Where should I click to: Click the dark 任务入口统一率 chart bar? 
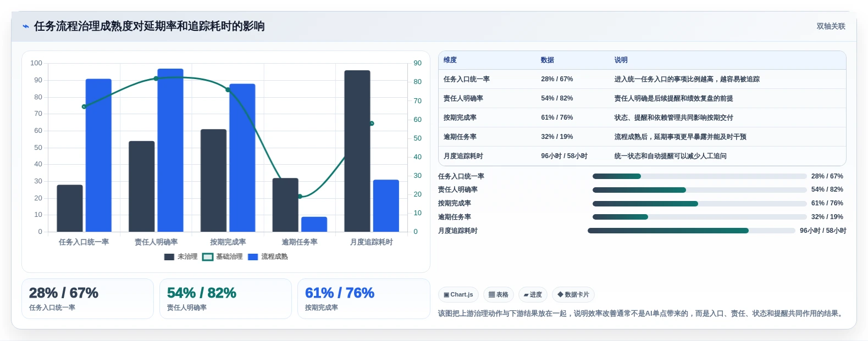pyautogui.click(x=70, y=208)
